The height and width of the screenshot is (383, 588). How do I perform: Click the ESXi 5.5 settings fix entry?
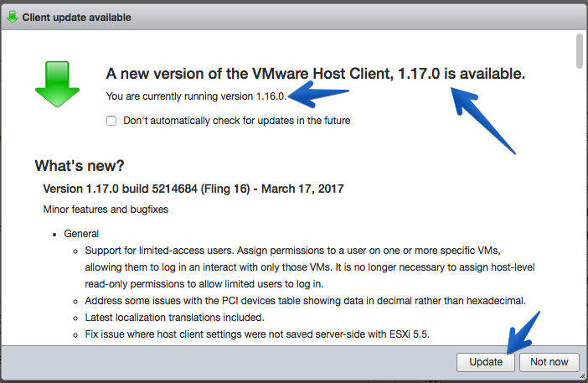click(x=257, y=334)
